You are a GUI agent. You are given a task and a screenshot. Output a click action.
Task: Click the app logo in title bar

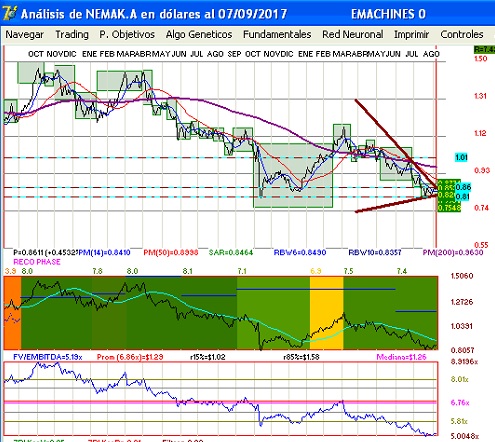pyautogui.click(x=9, y=14)
